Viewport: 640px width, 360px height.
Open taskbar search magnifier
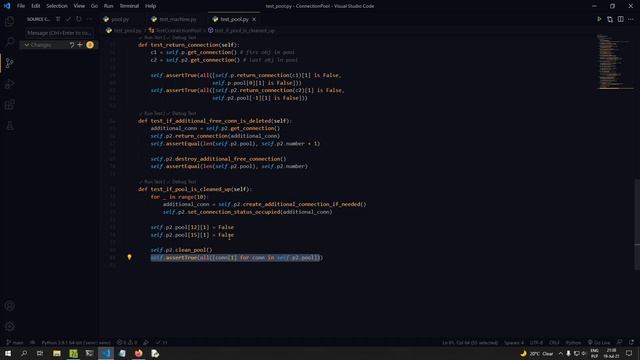point(24,353)
